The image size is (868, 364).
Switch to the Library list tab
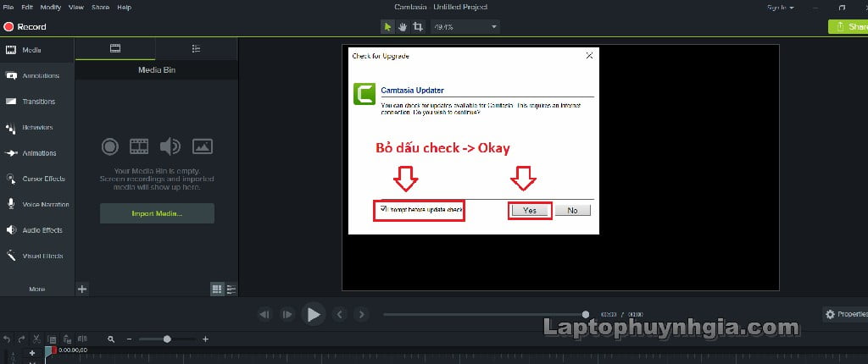coord(196,49)
